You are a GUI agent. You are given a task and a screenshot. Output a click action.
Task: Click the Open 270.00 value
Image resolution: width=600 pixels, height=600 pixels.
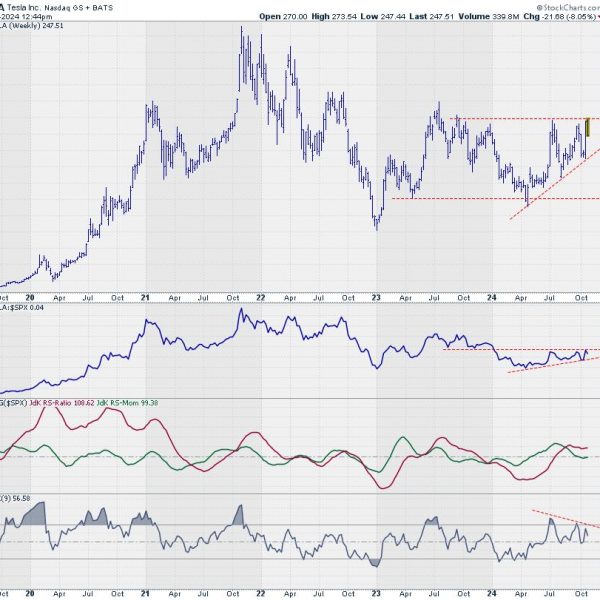pos(283,16)
